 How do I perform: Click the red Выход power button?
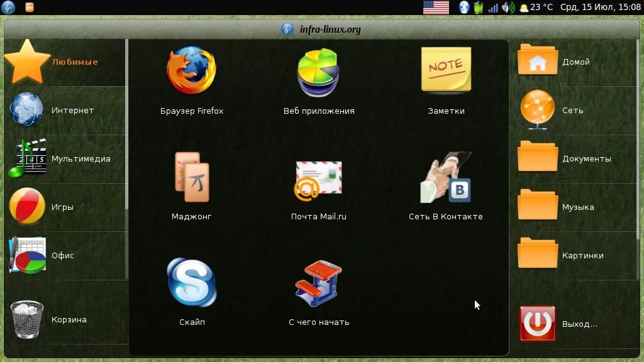537,324
